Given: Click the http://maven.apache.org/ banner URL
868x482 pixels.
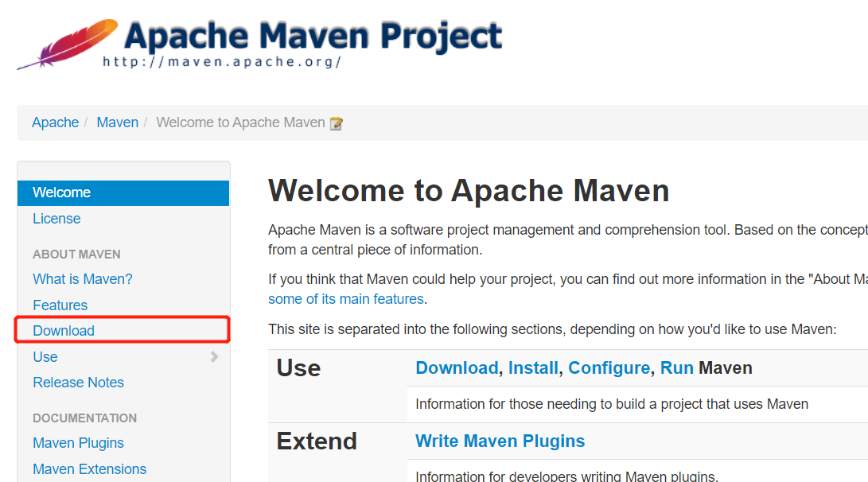Looking at the screenshot, I should [x=221, y=61].
